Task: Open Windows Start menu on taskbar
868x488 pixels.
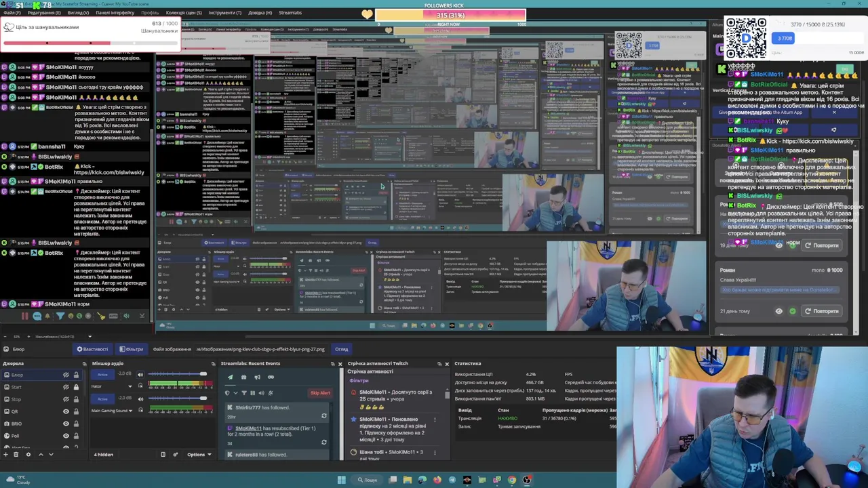Action: tap(341, 480)
